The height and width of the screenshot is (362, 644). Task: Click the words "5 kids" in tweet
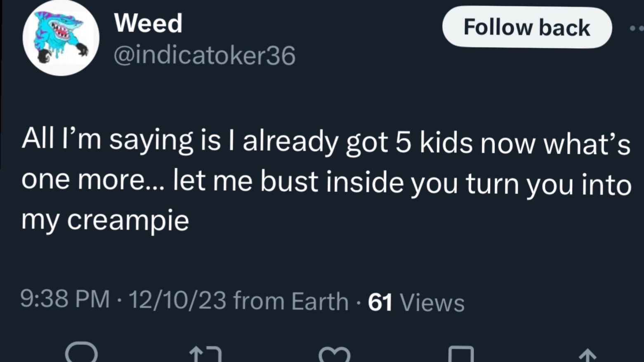click(x=434, y=143)
